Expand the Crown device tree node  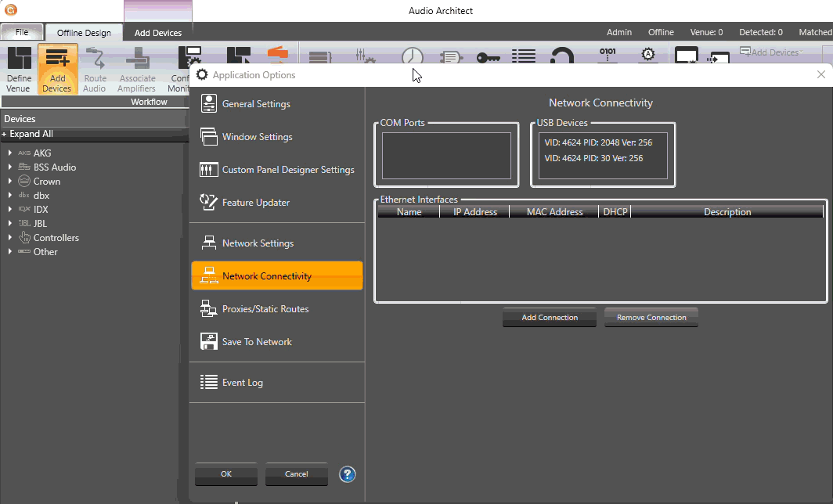click(9, 182)
